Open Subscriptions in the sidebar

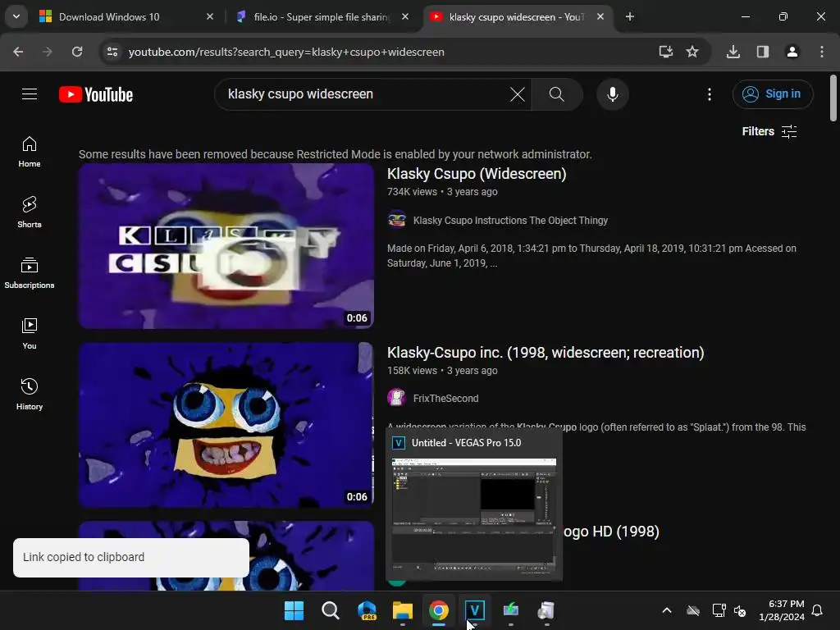tap(30, 272)
